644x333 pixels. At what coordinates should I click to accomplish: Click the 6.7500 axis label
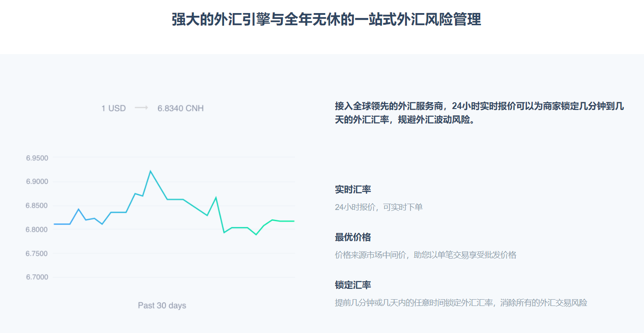click(37, 254)
